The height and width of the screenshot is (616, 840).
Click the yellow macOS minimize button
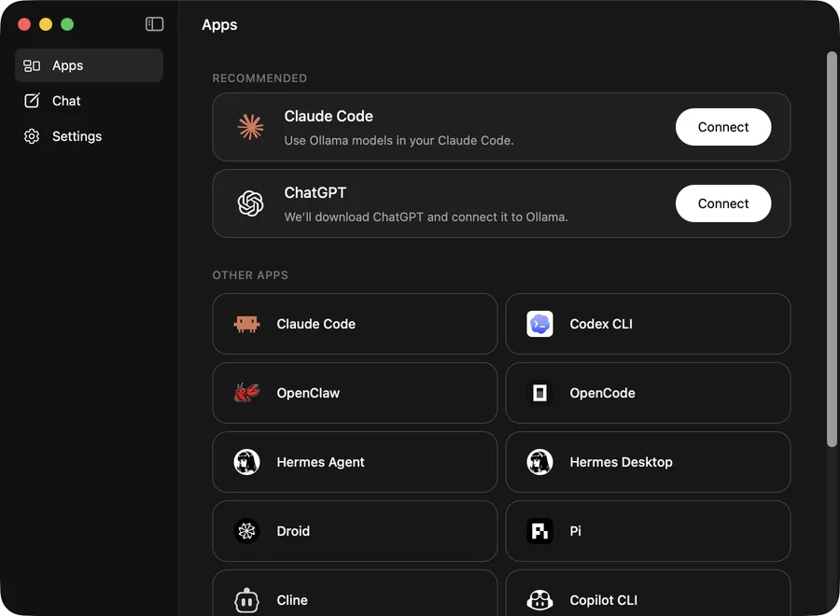[x=46, y=24]
